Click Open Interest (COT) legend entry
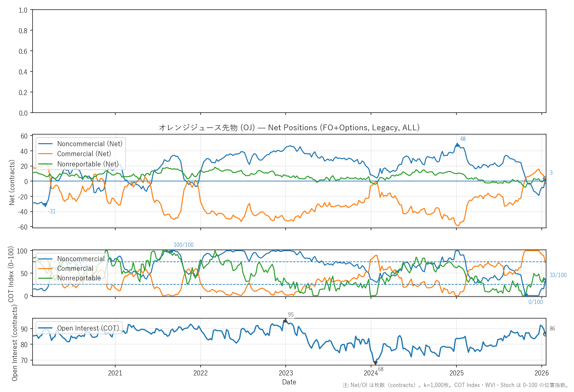 point(88,328)
